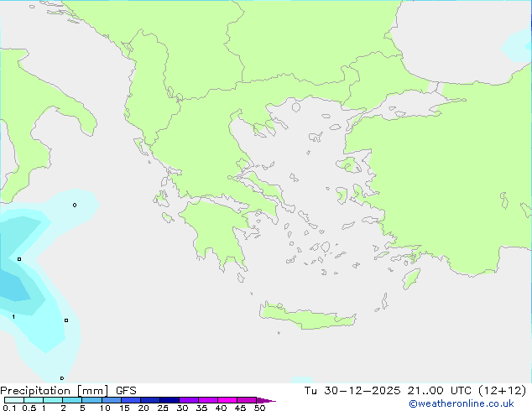Click the island of Rhodes on the map
Image resolution: width=532 pixels, height=411 pixels.
(x=411, y=278)
